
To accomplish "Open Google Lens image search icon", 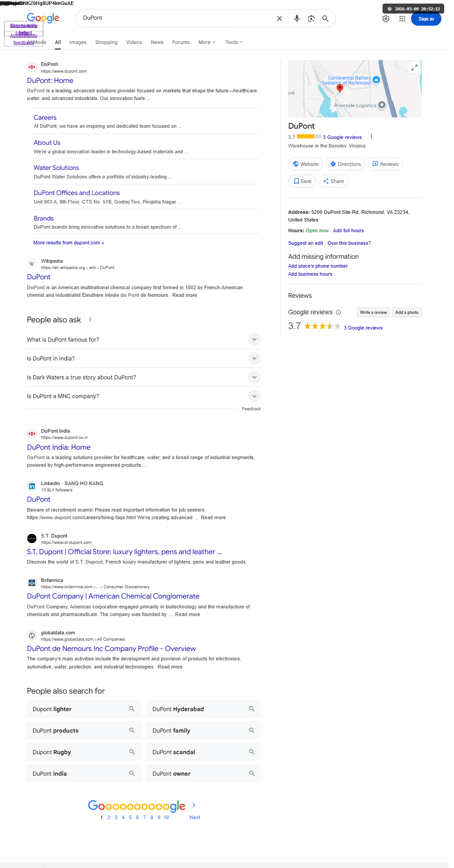I will (x=311, y=18).
